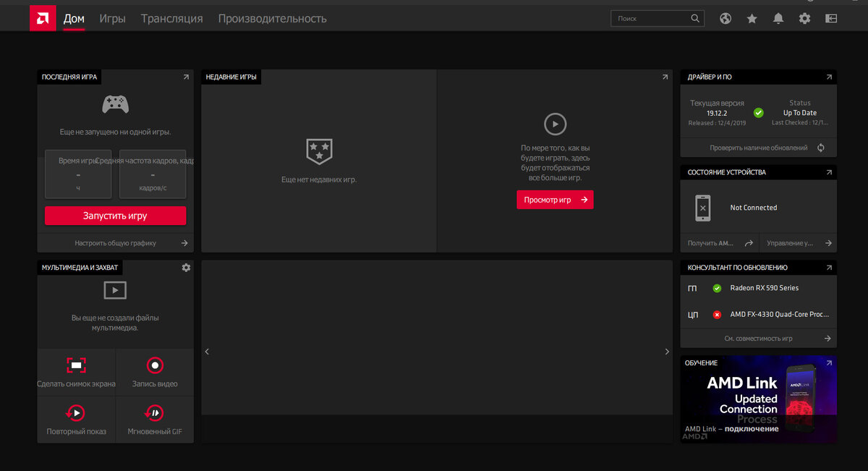Click the refresh updates icon
Image resolution: width=868 pixels, height=471 pixels.
[x=821, y=148]
